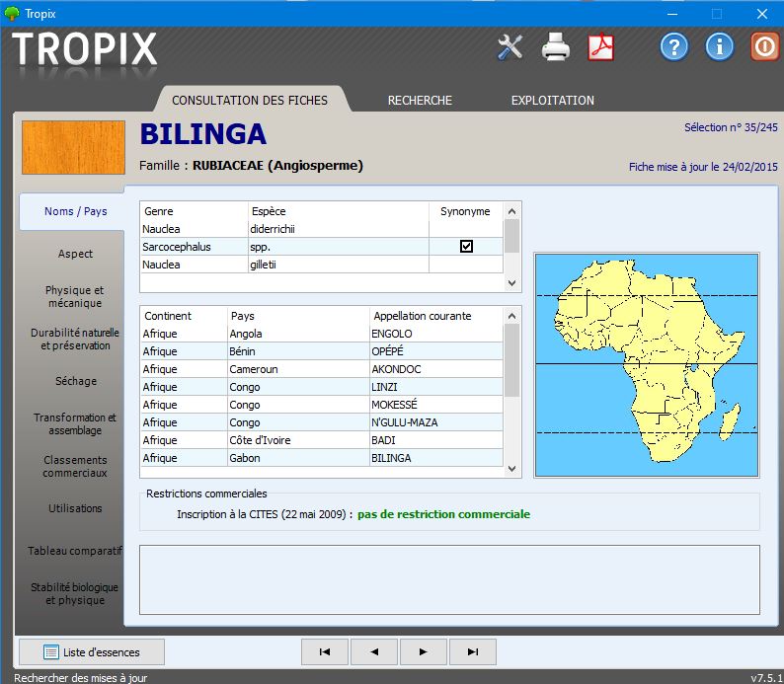This screenshot has width=784, height=684.
Task: Minimize the Tropix window
Action: 673,14
